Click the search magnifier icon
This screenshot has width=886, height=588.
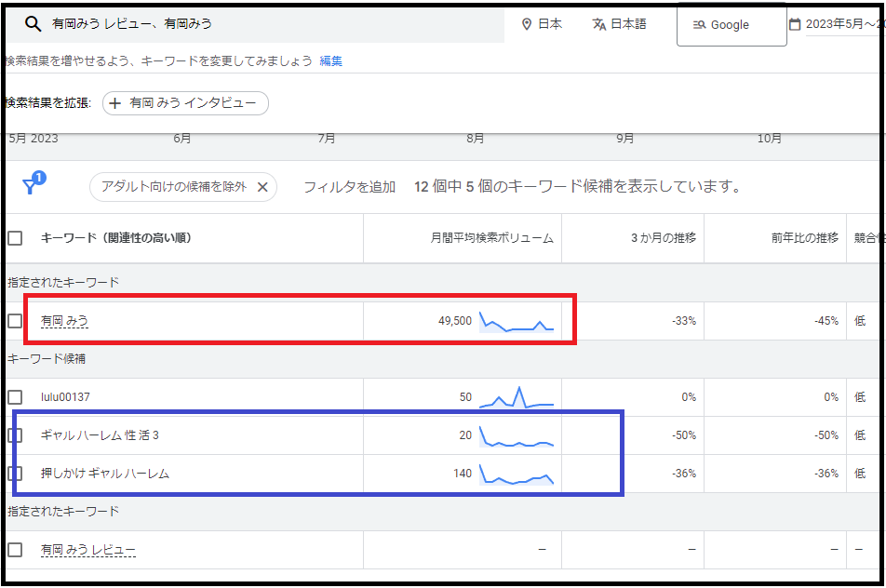[x=33, y=24]
